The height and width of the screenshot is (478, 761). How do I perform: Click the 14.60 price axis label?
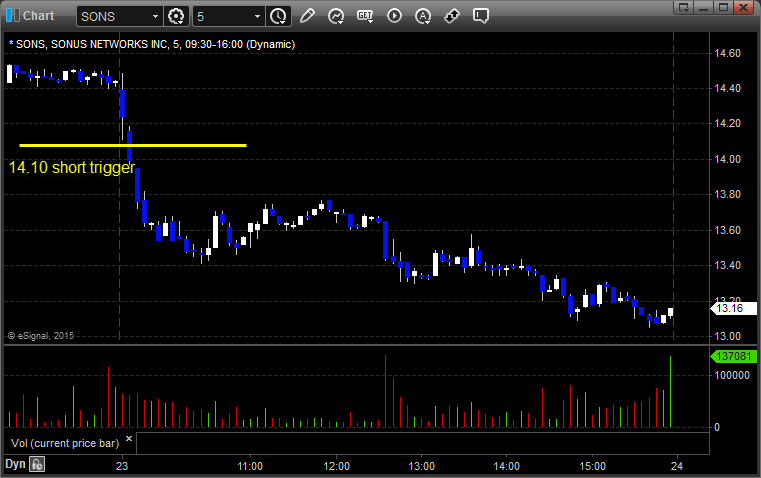728,53
